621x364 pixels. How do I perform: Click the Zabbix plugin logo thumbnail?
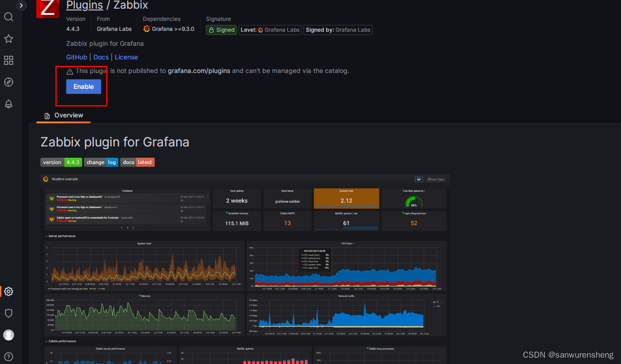[47, 9]
